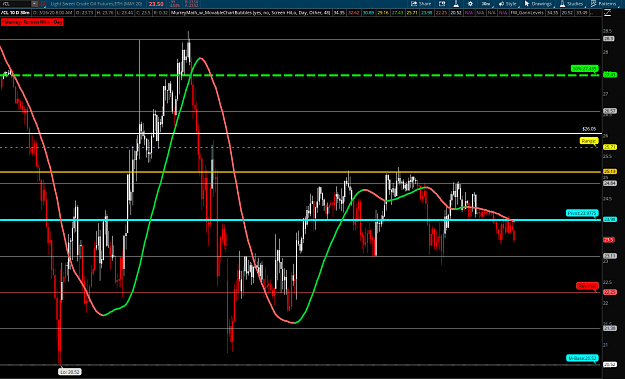Click the cyan Pivot:23.9775 chart bubble
The width and height of the screenshot is (625, 379).
tap(582, 213)
